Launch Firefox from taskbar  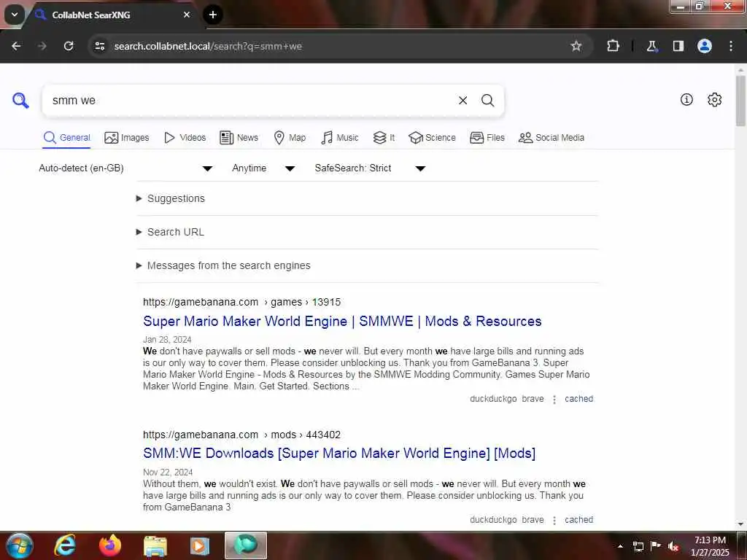click(110, 545)
